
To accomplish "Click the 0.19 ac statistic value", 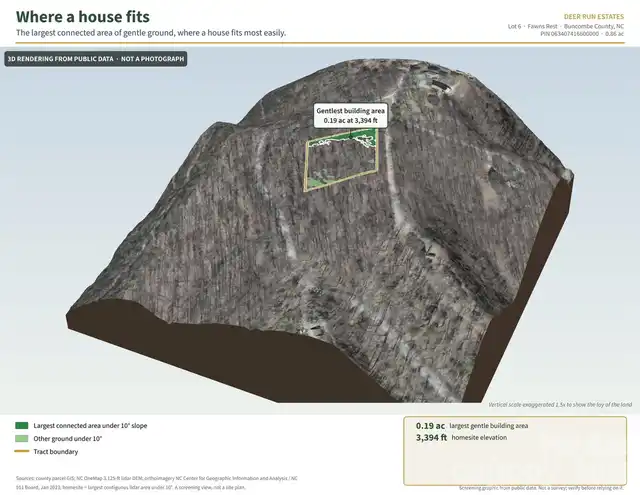I will pos(430,426).
